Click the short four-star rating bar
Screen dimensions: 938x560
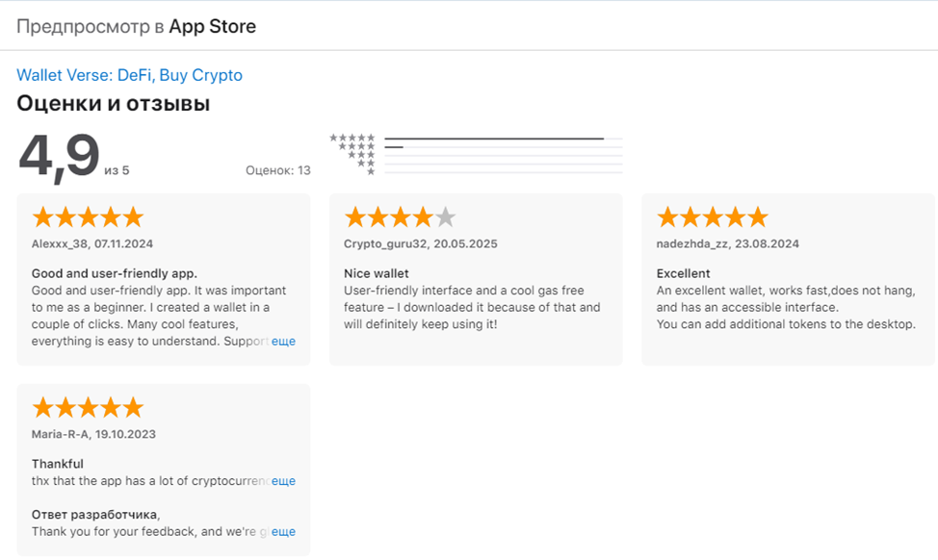pyautogui.click(x=394, y=147)
